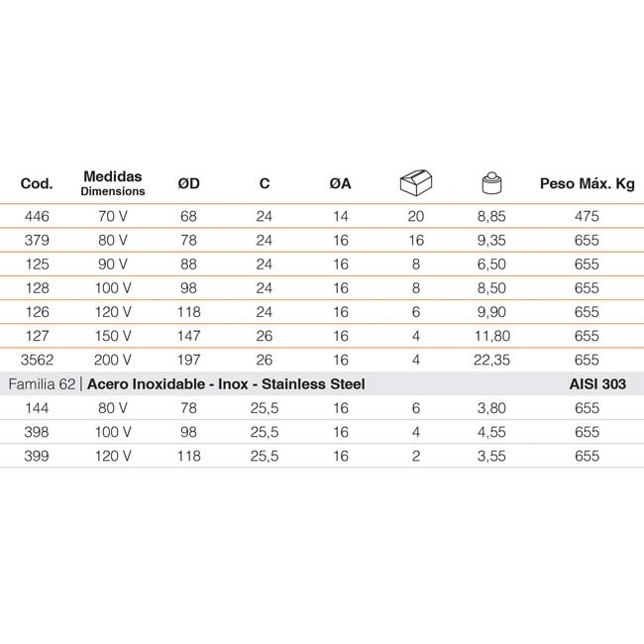Click the cardboard box packaging icon
The image size is (644, 644).
pyautogui.click(x=416, y=182)
